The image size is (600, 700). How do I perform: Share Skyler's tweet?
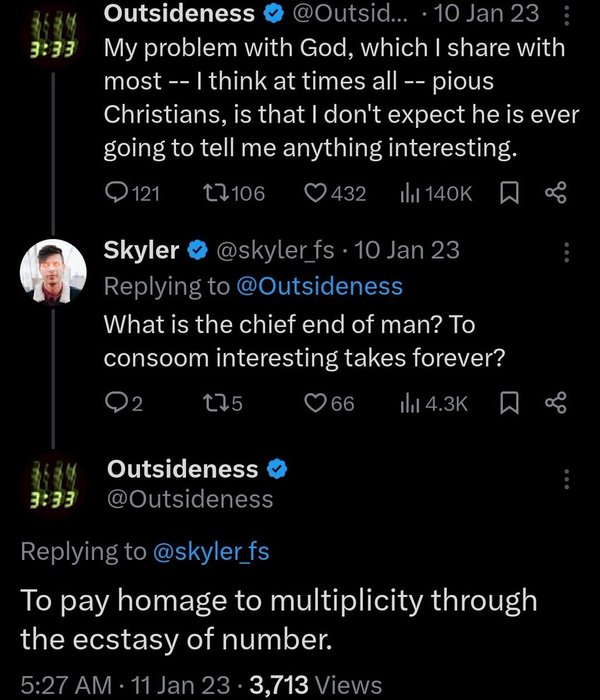(x=556, y=403)
